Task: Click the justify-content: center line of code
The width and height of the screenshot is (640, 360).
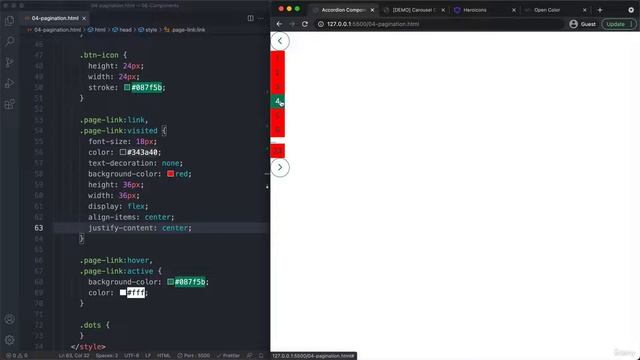Action: [x=140, y=228]
